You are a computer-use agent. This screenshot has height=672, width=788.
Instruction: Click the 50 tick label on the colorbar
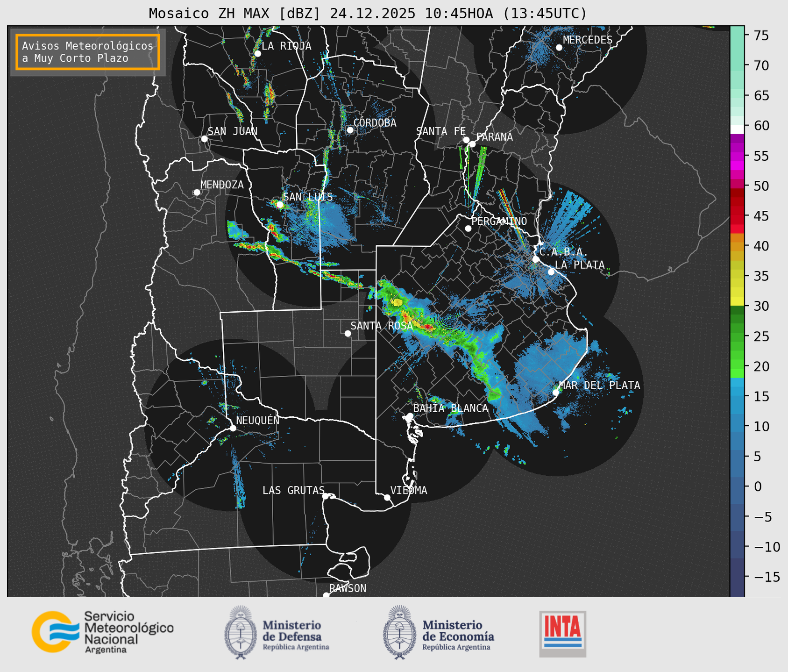(760, 186)
